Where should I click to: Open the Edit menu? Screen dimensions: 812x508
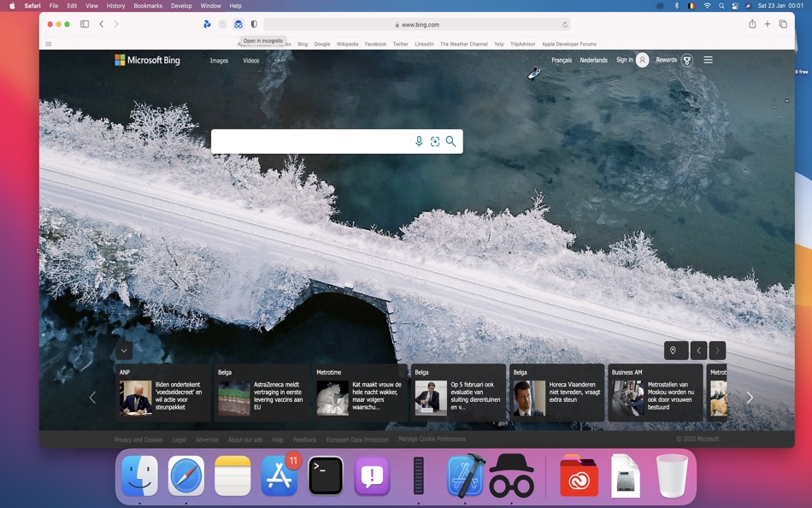pyautogui.click(x=72, y=6)
